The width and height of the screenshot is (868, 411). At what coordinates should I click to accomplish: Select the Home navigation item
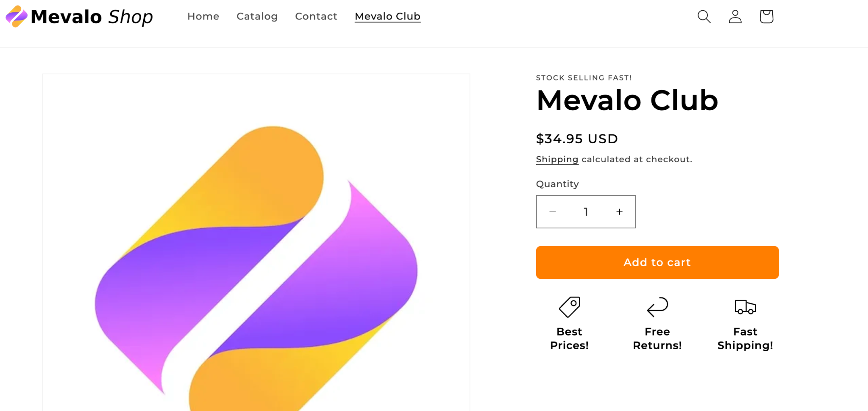203,17
